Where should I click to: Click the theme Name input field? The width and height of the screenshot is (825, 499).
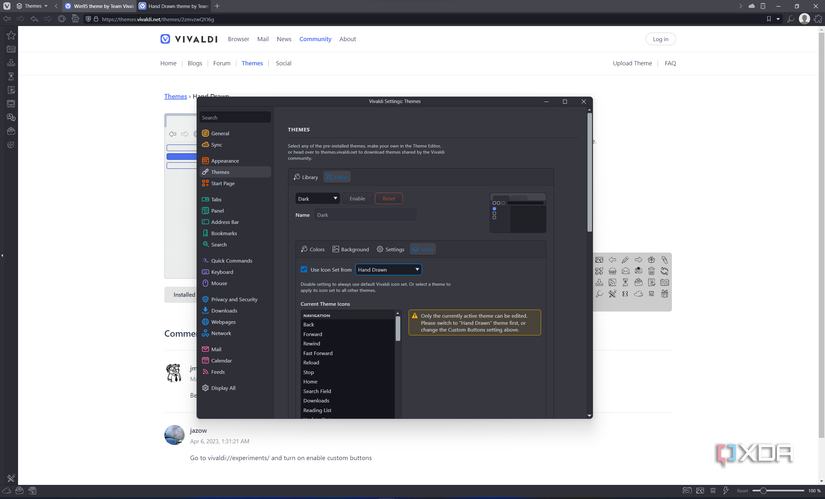[365, 215]
